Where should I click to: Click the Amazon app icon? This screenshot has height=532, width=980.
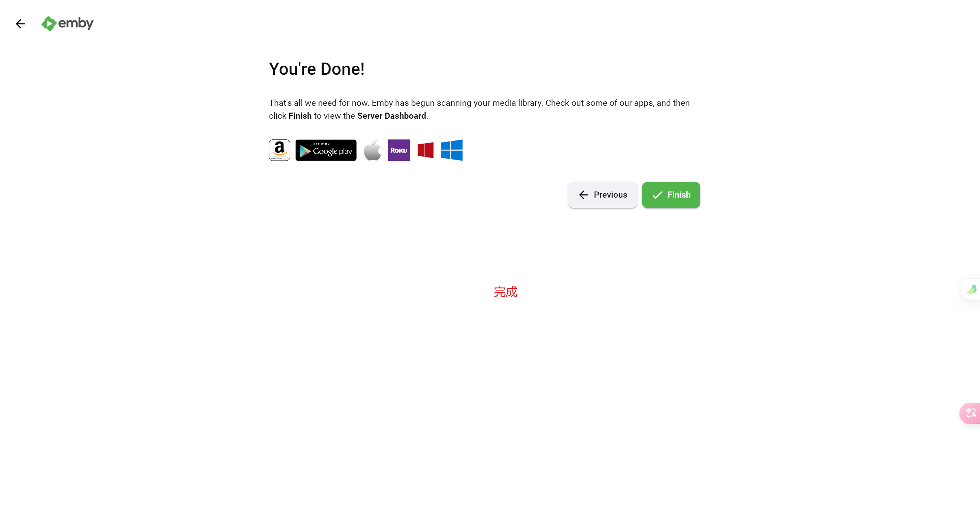pyautogui.click(x=279, y=150)
